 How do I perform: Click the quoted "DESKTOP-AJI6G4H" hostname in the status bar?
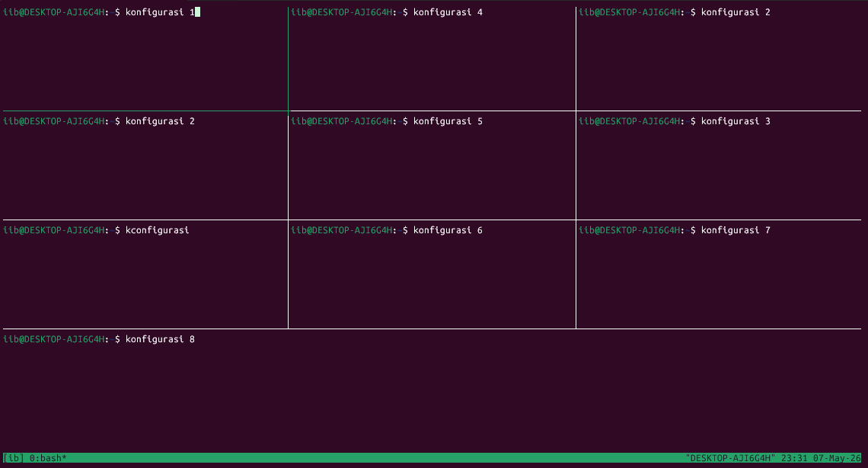click(731, 458)
